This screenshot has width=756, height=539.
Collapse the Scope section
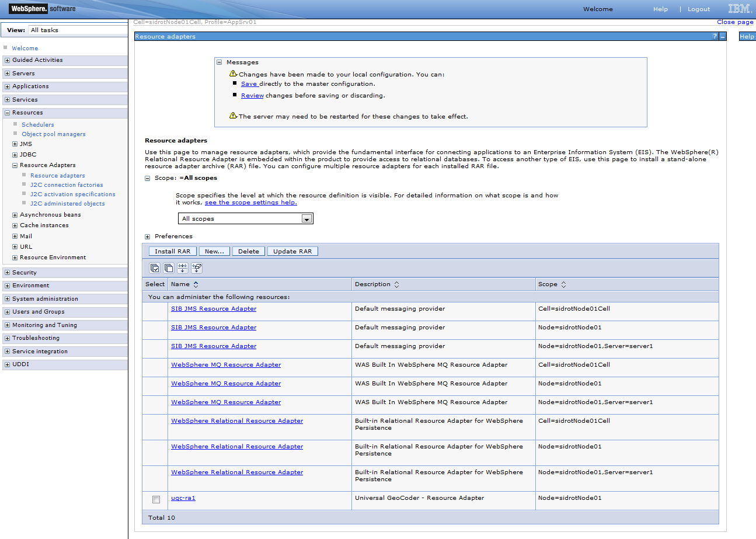pos(148,178)
